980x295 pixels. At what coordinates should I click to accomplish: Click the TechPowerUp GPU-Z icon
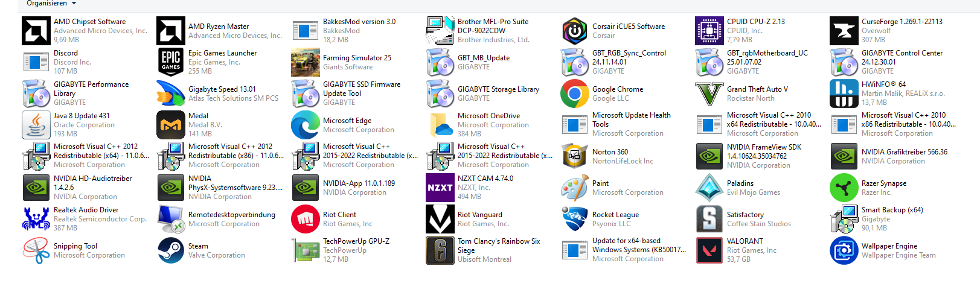(x=306, y=250)
